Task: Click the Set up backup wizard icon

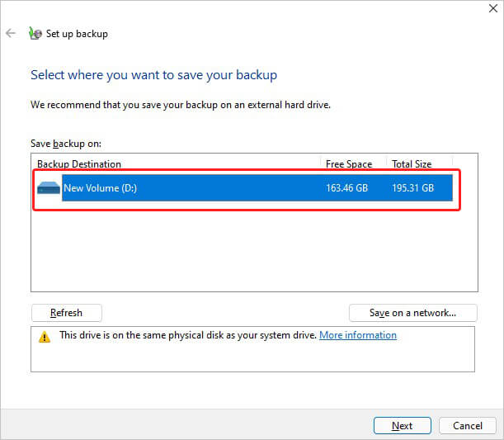Action: (x=35, y=34)
